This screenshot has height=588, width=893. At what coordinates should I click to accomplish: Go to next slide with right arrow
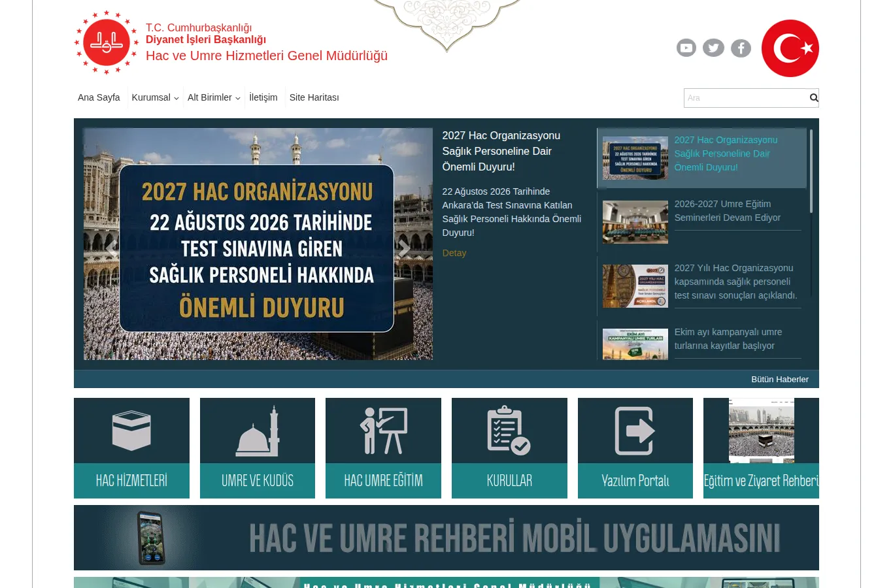pos(405,248)
